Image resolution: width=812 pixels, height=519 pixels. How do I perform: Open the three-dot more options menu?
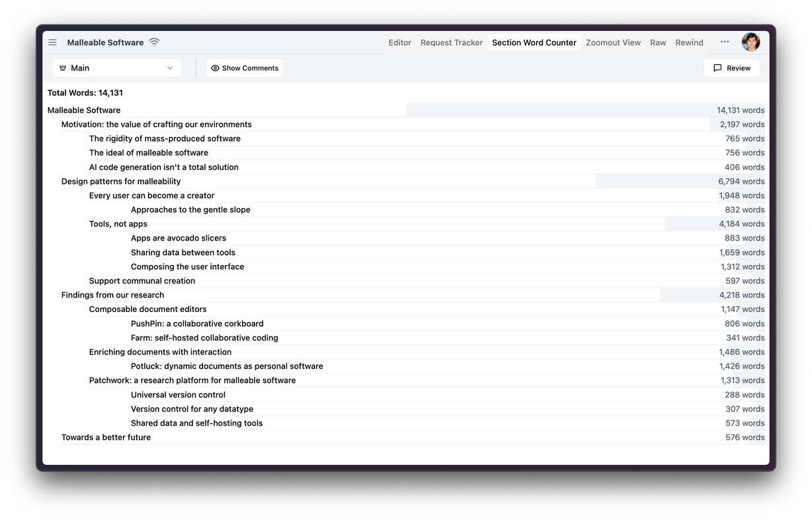tap(725, 42)
